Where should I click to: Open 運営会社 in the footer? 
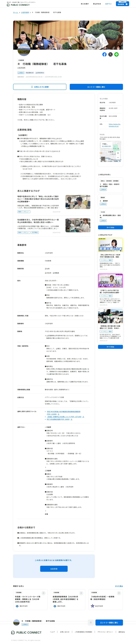tap(122, 632)
